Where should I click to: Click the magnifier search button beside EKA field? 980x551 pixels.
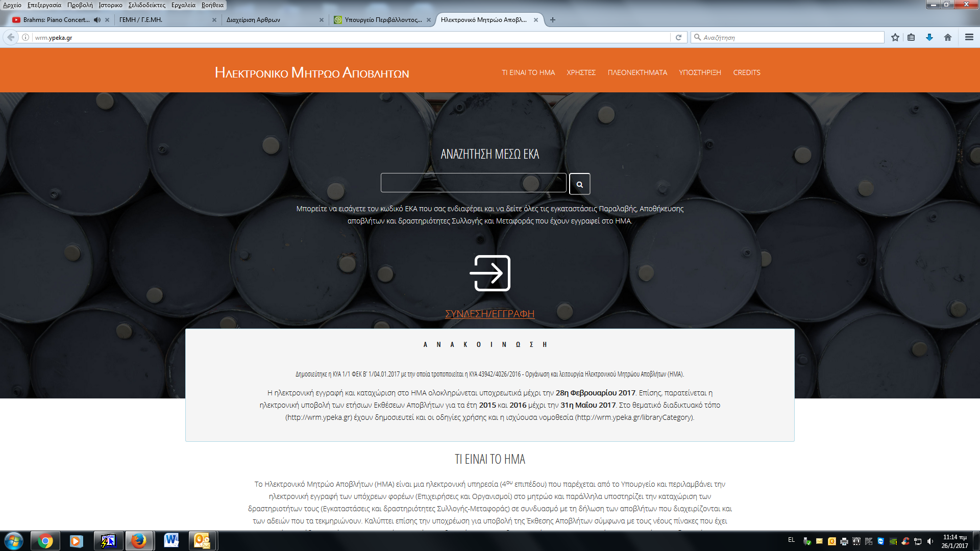click(x=579, y=184)
